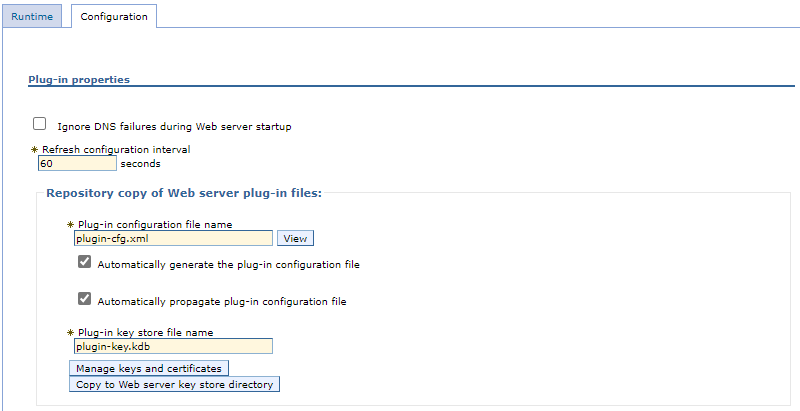Screen dimensions: 800x411
Task: Click the required asterisk beside Refresh configuration interval
Action: (x=35, y=149)
